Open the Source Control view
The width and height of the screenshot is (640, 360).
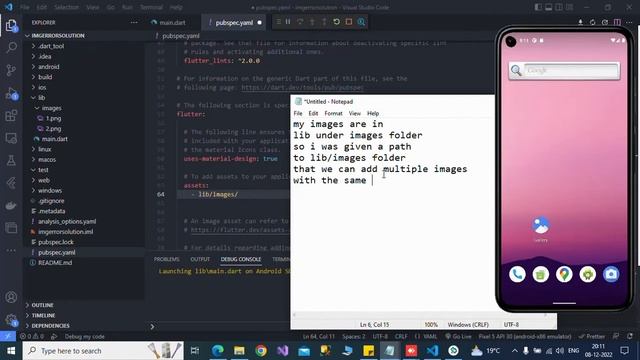(x=11, y=70)
